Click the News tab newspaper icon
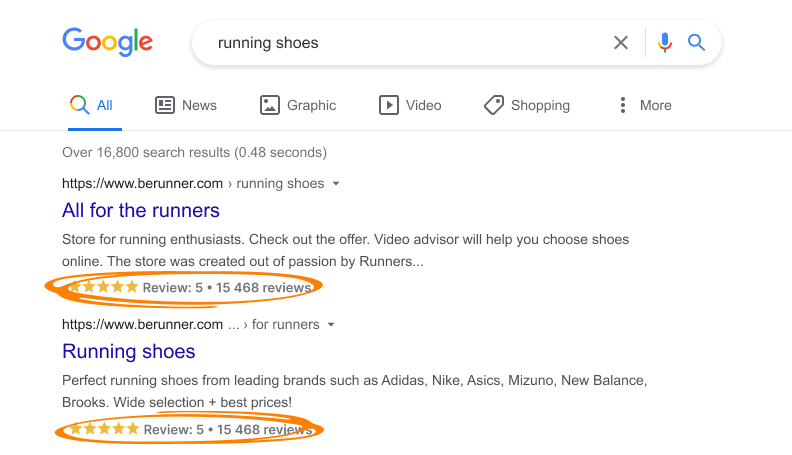 pos(165,105)
